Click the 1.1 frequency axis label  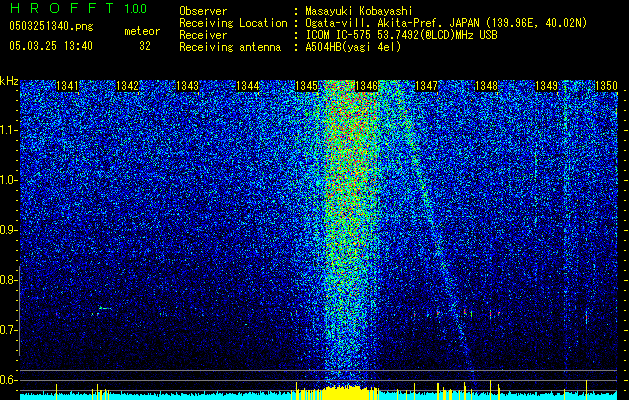tap(9, 130)
